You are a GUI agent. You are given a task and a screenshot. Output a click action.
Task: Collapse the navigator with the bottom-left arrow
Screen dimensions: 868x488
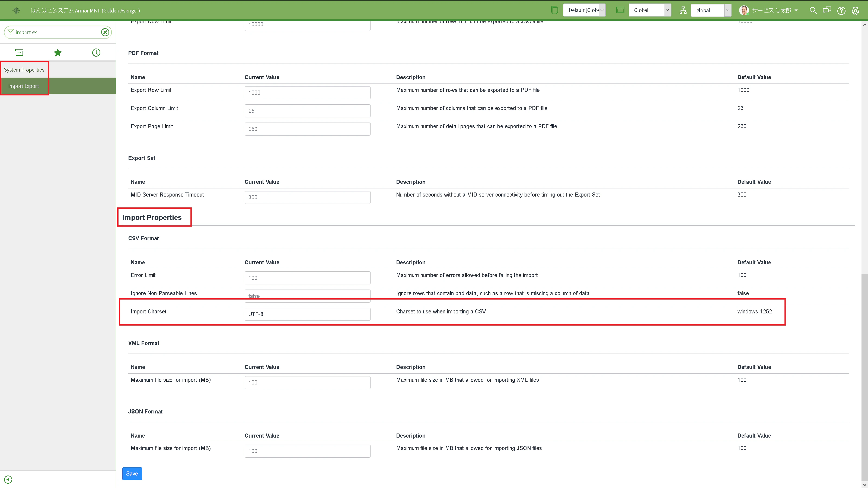[8, 479]
